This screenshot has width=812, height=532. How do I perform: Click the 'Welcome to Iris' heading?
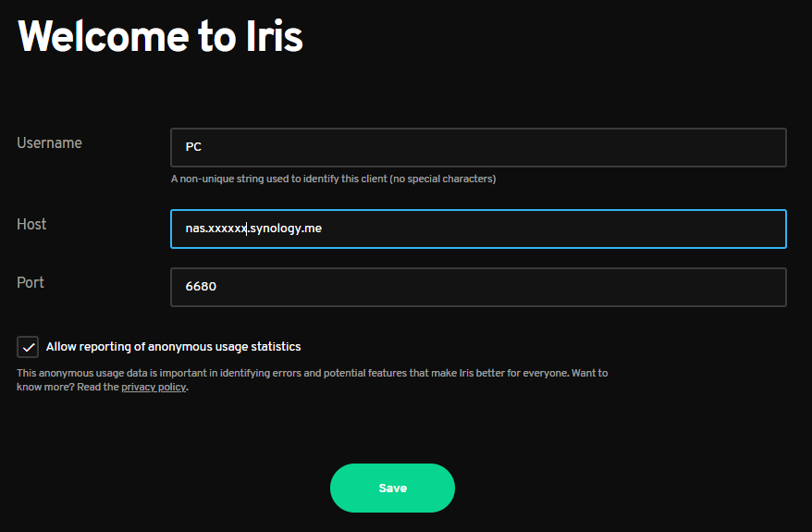pyautogui.click(x=161, y=37)
